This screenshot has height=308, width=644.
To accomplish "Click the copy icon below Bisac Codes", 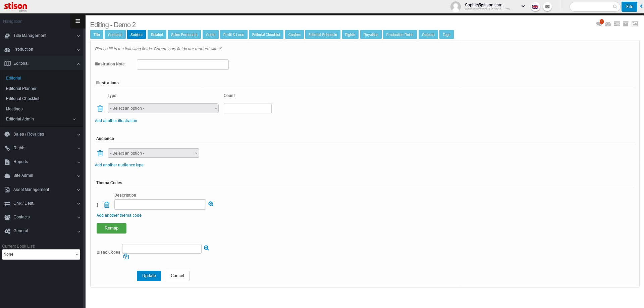I will [126, 257].
